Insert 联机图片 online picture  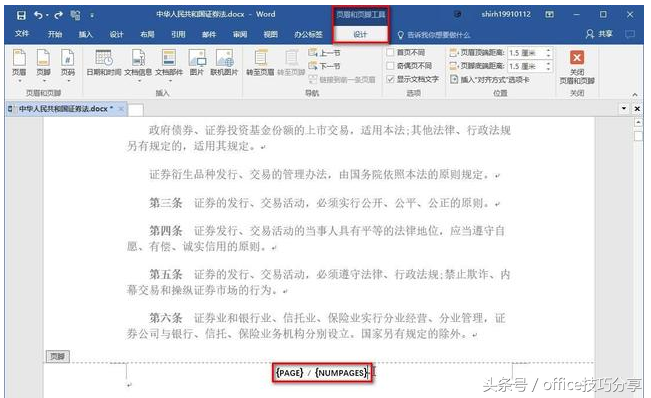224,63
